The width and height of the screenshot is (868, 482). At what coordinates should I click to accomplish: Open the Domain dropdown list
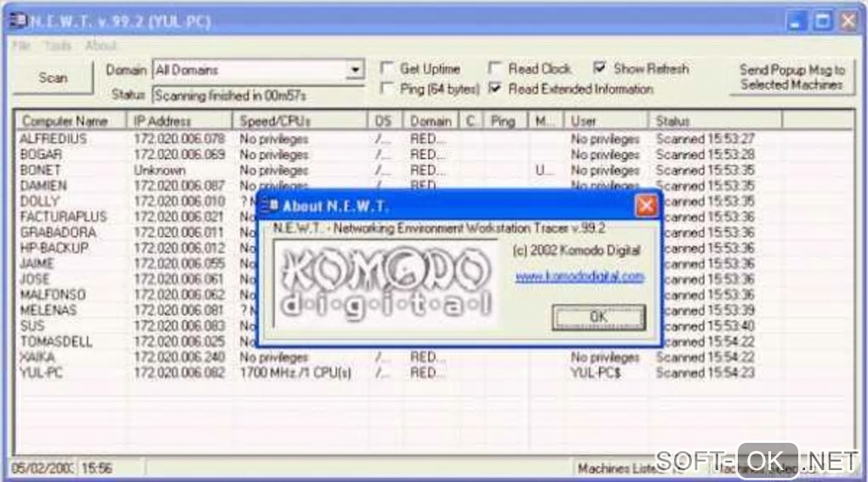pyautogui.click(x=355, y=70)
